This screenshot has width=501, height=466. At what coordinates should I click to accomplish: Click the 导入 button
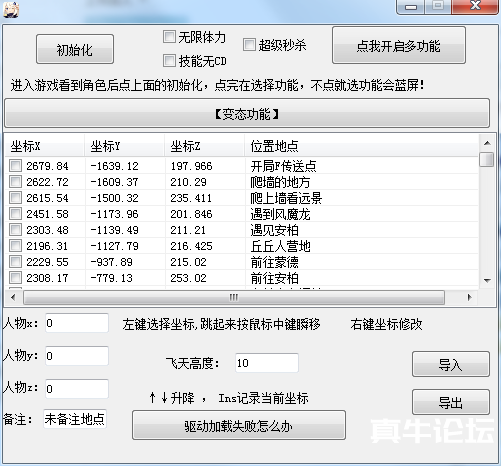(451, 364)
